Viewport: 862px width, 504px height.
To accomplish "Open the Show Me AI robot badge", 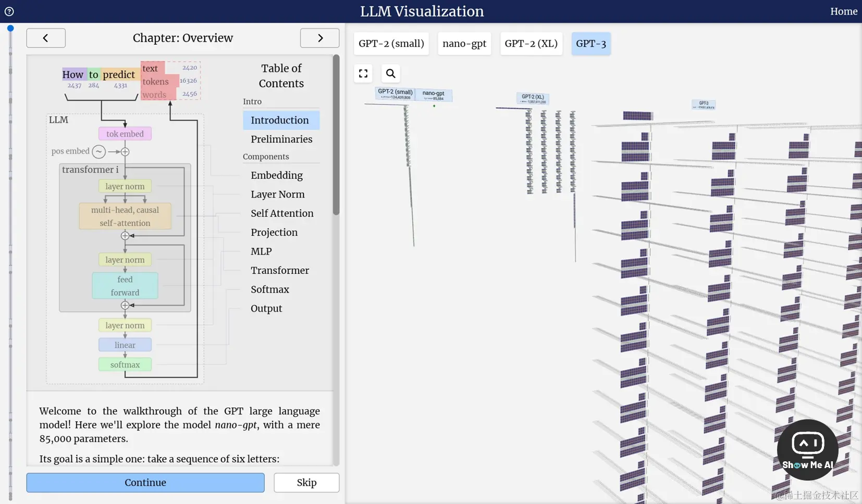I will [807, 450].
